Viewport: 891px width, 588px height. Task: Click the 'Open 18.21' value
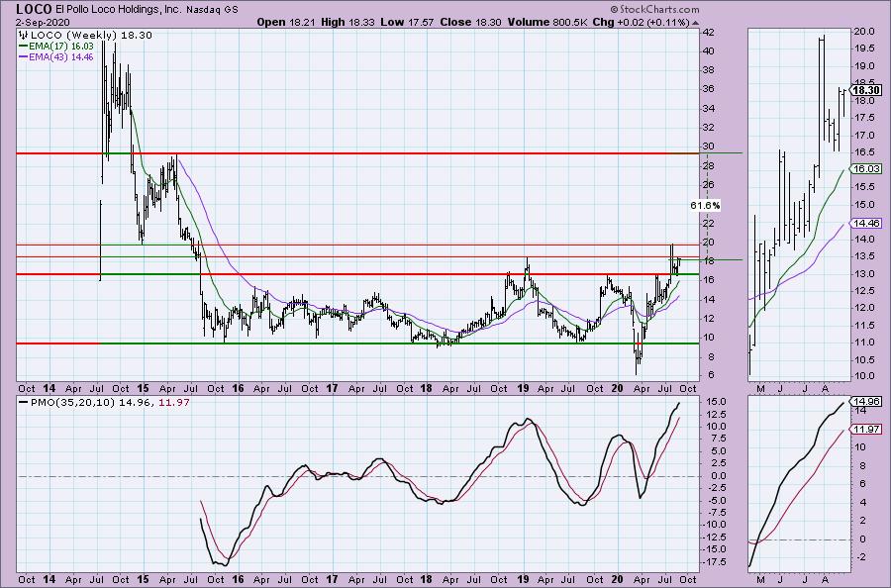pyautogui.click(x=287, y=22)
